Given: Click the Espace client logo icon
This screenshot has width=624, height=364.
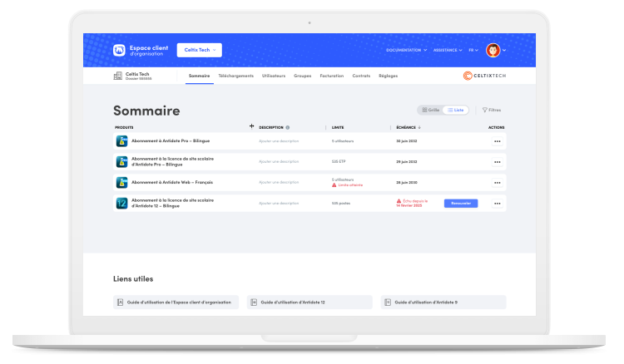Looking at the screenshot, I should point(118,50).
